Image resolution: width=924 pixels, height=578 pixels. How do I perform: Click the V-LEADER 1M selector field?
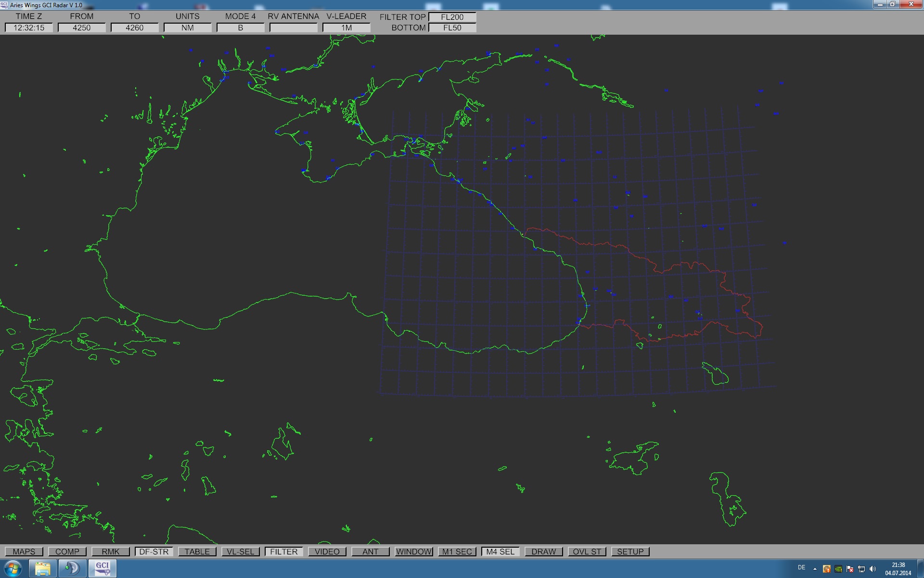[x=346, y=28]
